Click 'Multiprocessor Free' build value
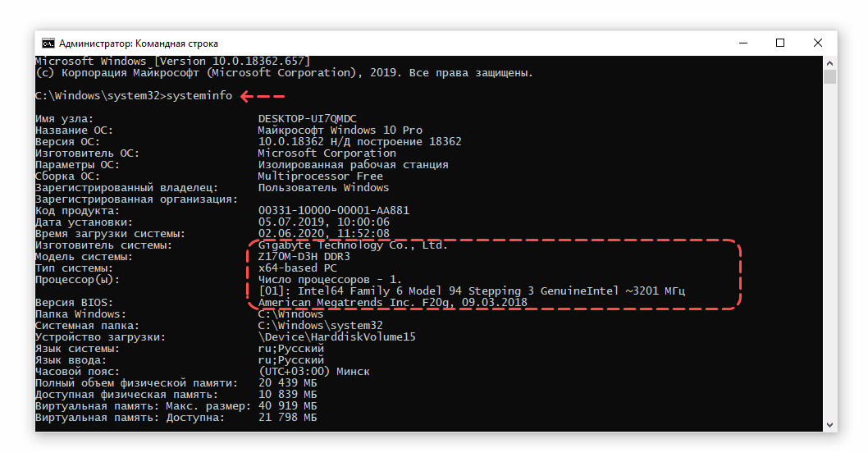The width and height of the screenshot is (868, 453). 321,176
